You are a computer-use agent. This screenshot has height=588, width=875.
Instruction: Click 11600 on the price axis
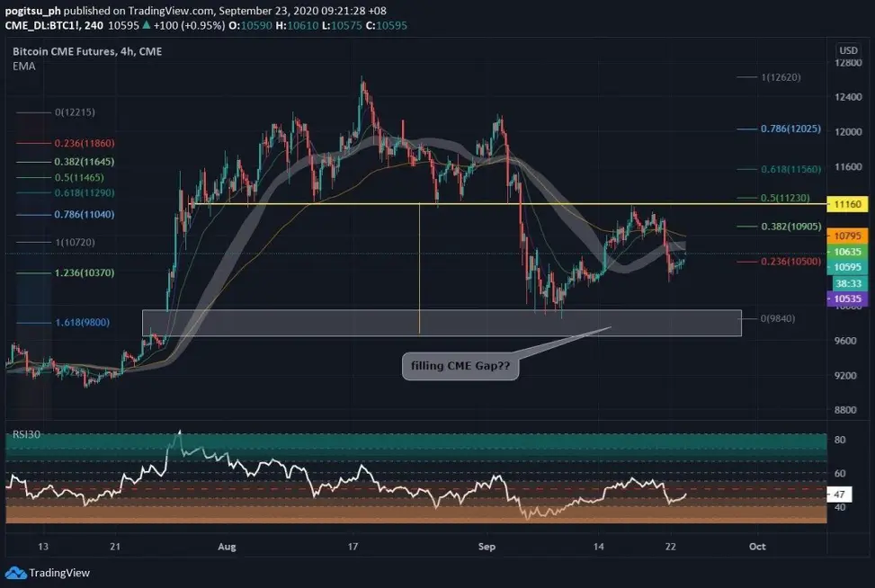tap(848, 167)
